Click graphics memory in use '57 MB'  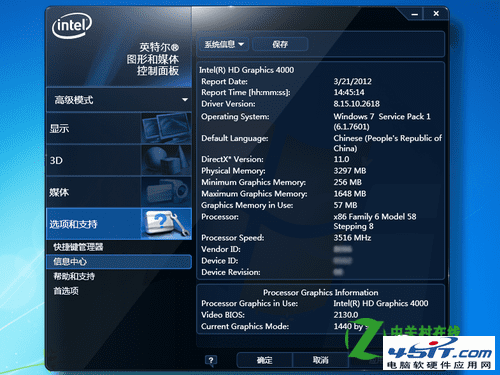(x=345, y=205)
